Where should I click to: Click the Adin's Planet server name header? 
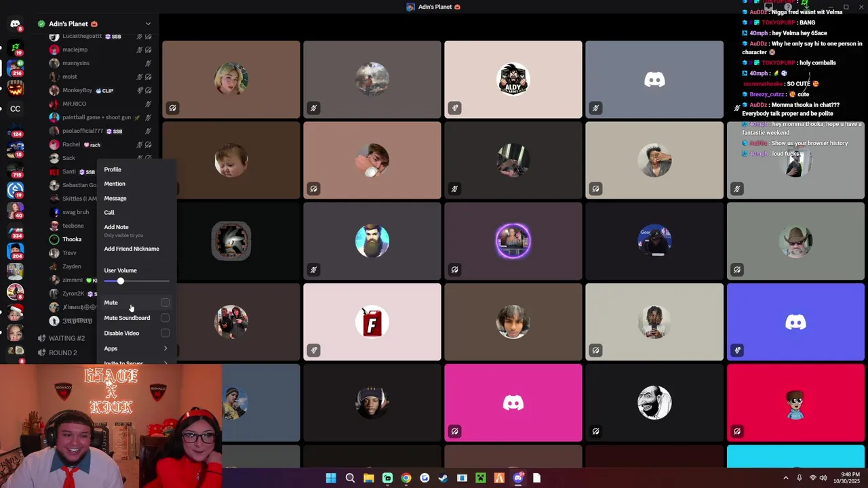coord(68,24)
